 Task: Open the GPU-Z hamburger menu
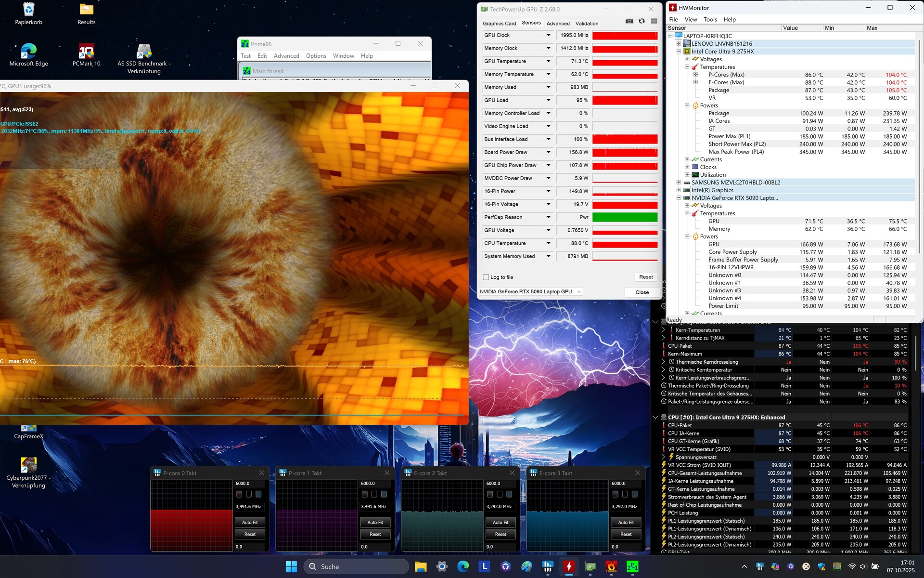point(654,21)
